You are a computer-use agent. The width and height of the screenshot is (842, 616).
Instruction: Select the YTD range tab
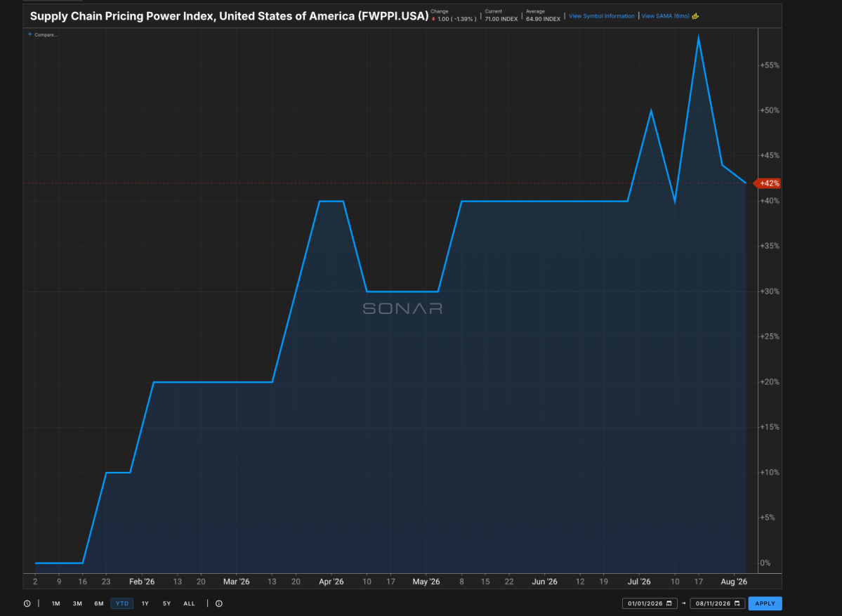tap(122, 603)
